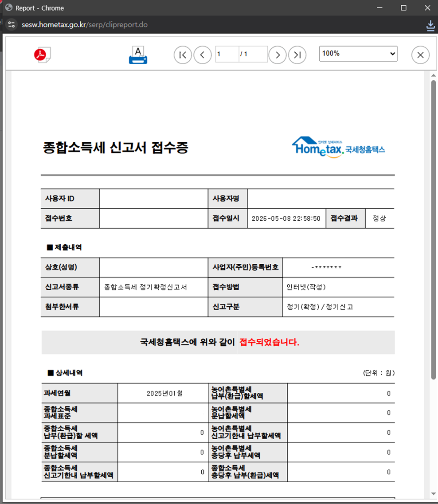Screen dimensions: 438x504
Task: Click the scrollbar down arrow
Action: [x=434, y=494]
